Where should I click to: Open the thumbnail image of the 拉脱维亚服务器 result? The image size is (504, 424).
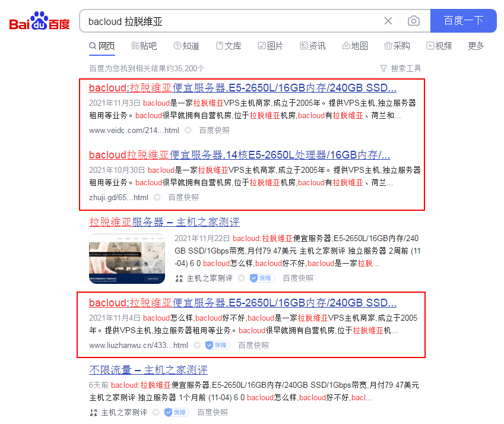pos(127,258)
